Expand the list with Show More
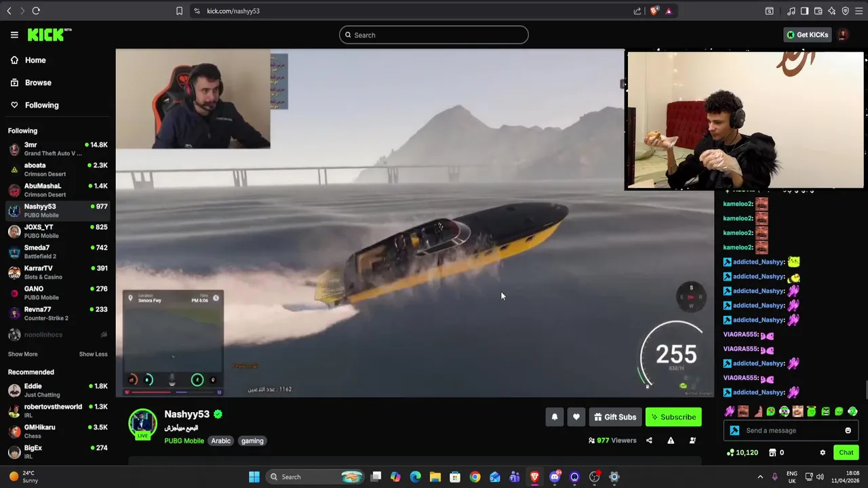Image resolution: width=868 pixels, height=488 pixels. click(22, 354)
